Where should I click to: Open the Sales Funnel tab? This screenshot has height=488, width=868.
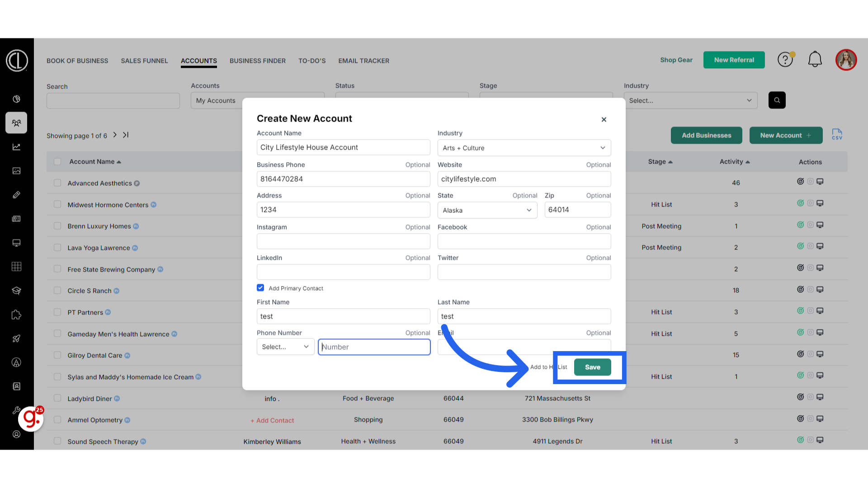point(144,61)
